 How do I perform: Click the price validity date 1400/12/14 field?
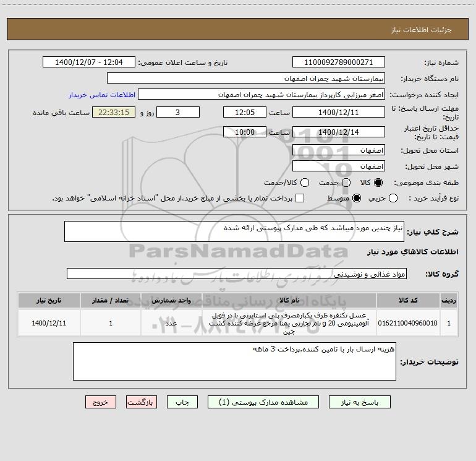click(x=339, y=132)
